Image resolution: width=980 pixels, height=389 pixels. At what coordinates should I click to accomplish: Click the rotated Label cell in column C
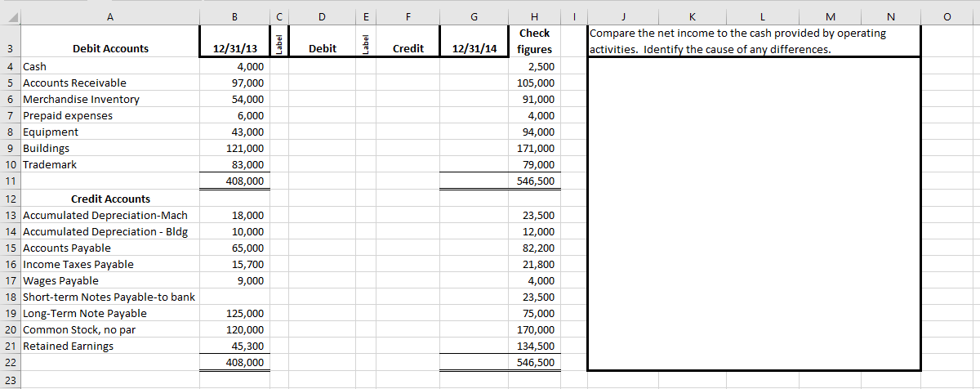[278, 41]
